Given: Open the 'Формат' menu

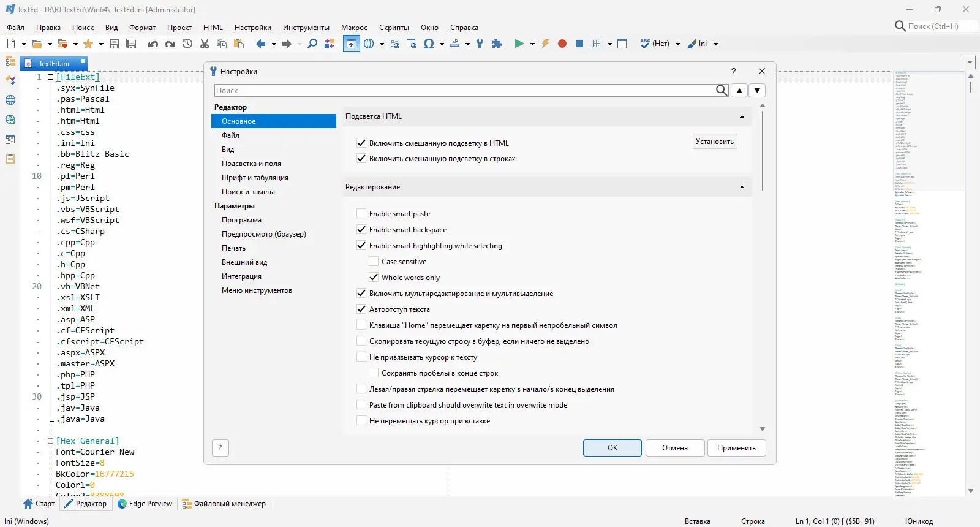Looking at the screenshot, I should 143,28.
